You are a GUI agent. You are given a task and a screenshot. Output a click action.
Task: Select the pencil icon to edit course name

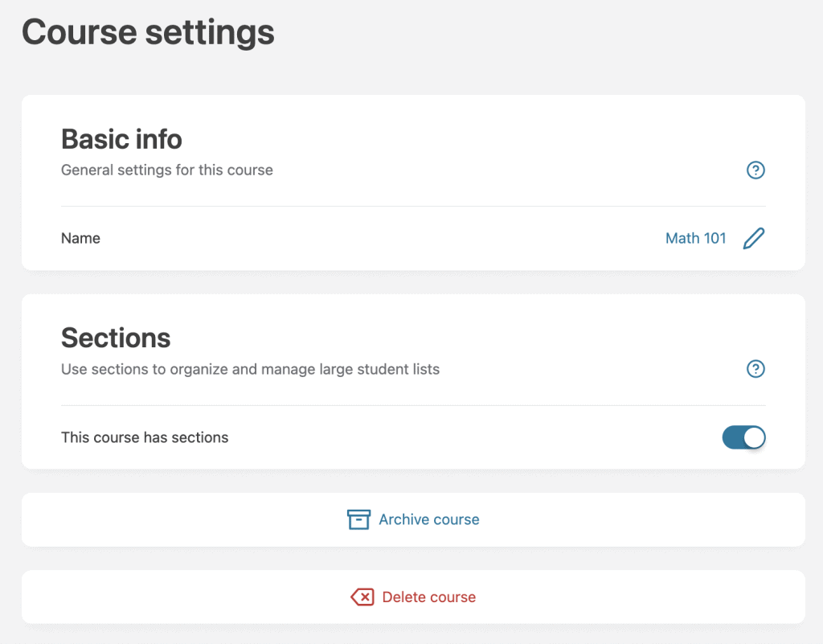(x=754, y=238)
